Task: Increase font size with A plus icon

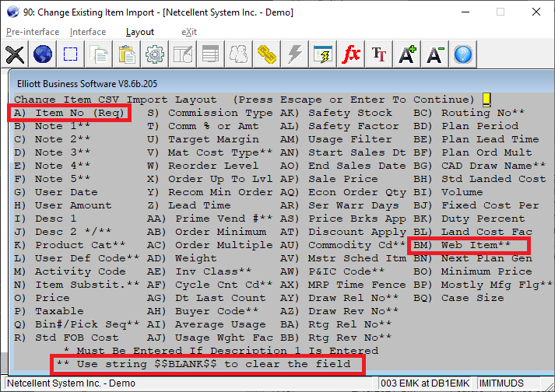Action: (x=406, y=54)
